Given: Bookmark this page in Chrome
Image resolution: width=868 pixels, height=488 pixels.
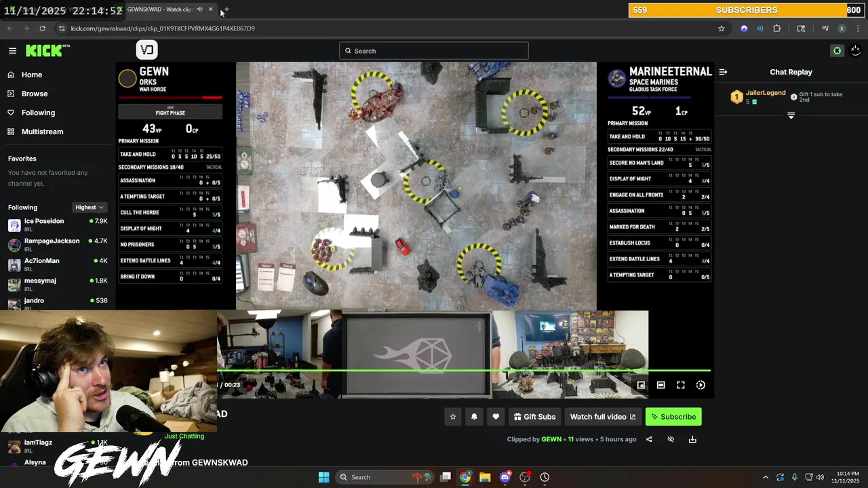Looking at the screenshot, I should 722,28.
